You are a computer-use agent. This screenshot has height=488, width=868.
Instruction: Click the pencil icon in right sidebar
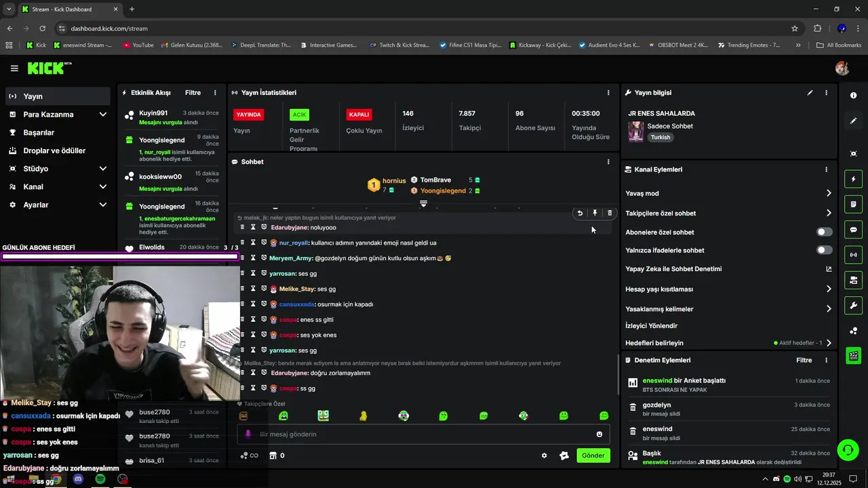click(x=853, y=121)
